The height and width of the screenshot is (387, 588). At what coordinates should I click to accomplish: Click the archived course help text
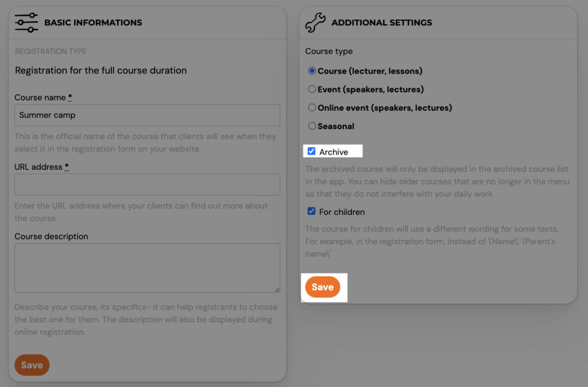click(437, 181)
